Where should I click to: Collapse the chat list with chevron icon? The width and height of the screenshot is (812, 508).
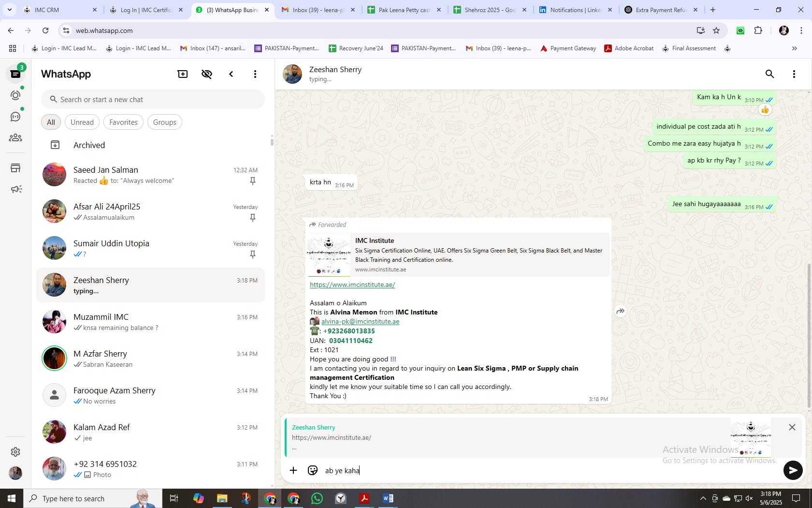pos(231,74)
